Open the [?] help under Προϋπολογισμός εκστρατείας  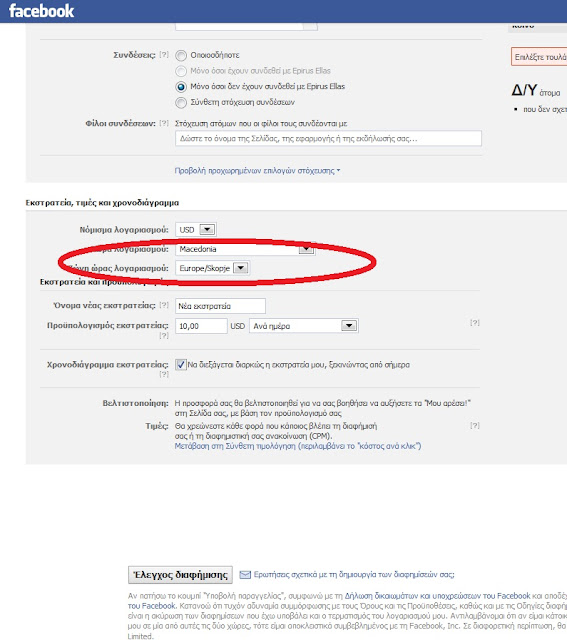(164, 336)
